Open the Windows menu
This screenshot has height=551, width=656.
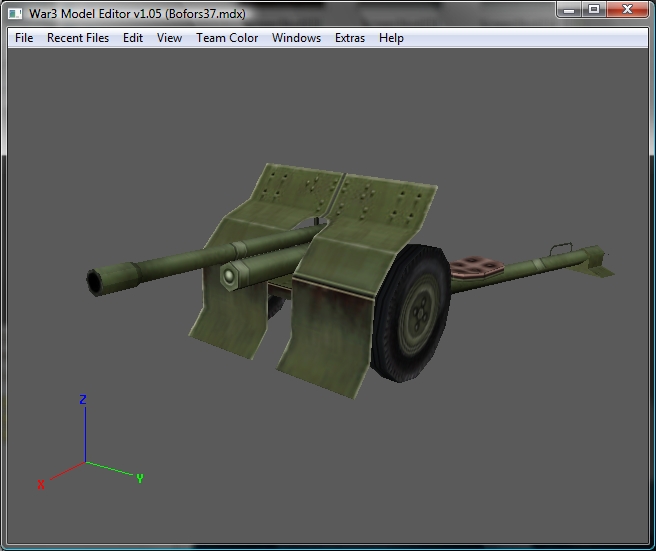point(296,38)
